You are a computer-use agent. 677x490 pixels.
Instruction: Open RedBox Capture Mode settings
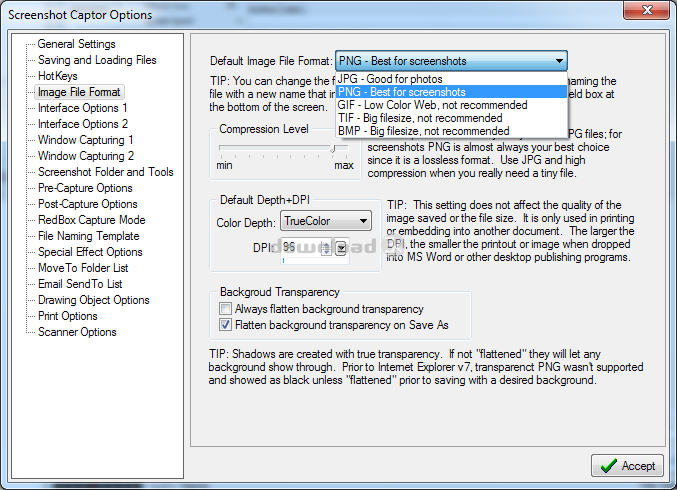pyautogui.click(x=92, y=220)
